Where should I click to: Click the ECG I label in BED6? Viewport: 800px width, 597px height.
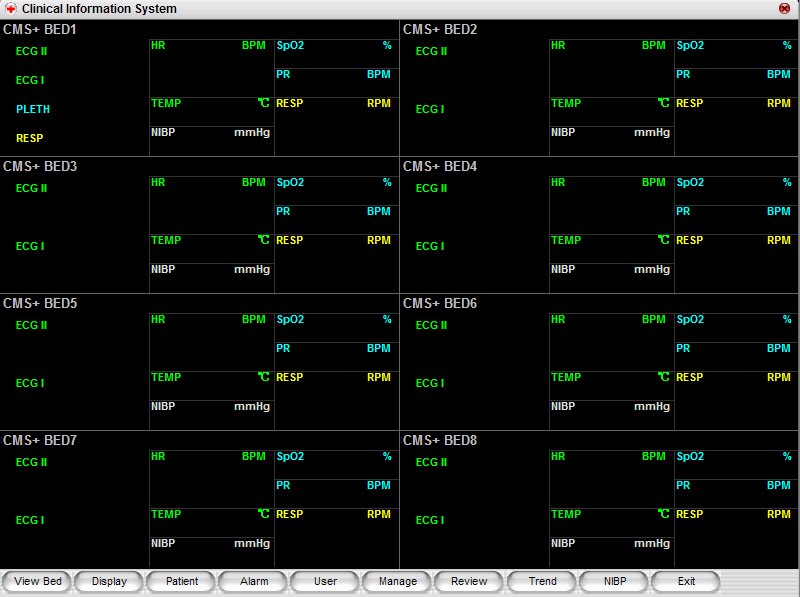430,383
